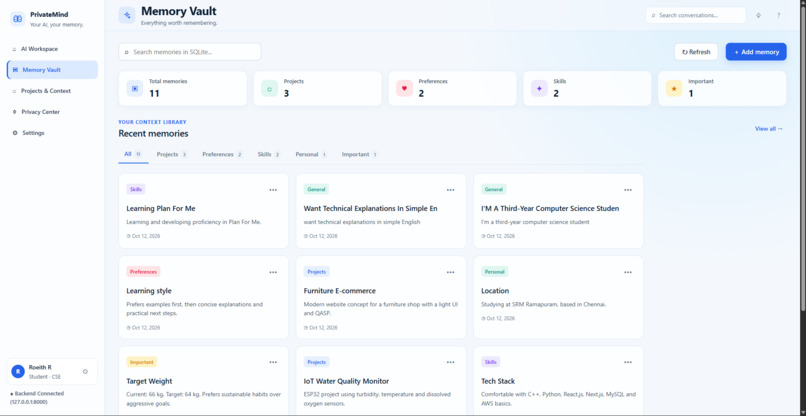The height and width of the screenshot is (416, 806).
Task: Click General tag on Want Technical Explanations card
Action: click(x=316, y=189)
